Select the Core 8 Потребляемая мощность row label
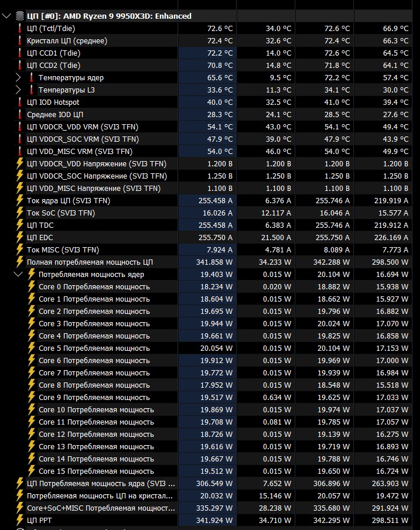 (x=94, y=385)
